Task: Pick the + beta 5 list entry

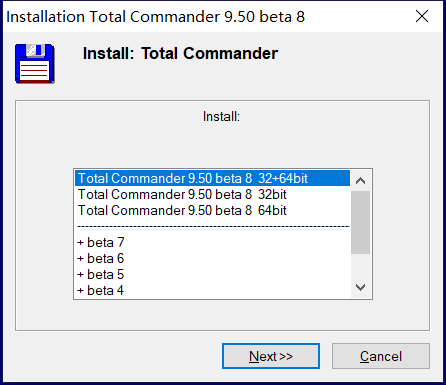Action: [x=213, y=274]
